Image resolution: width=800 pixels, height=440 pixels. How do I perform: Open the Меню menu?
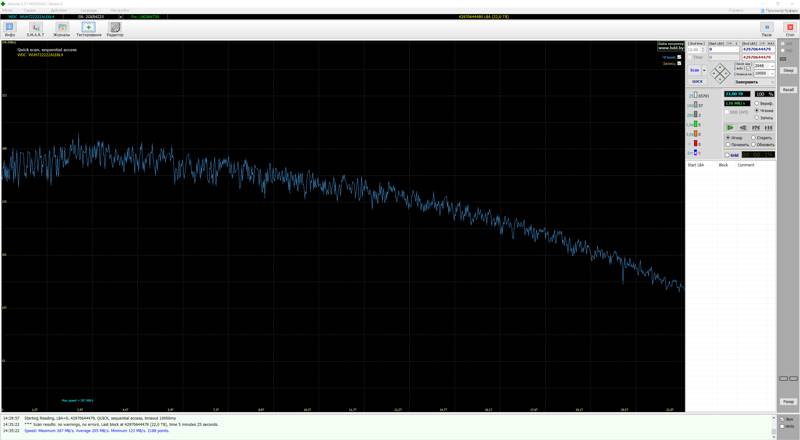pyautogui.click(x=8, y=10)
